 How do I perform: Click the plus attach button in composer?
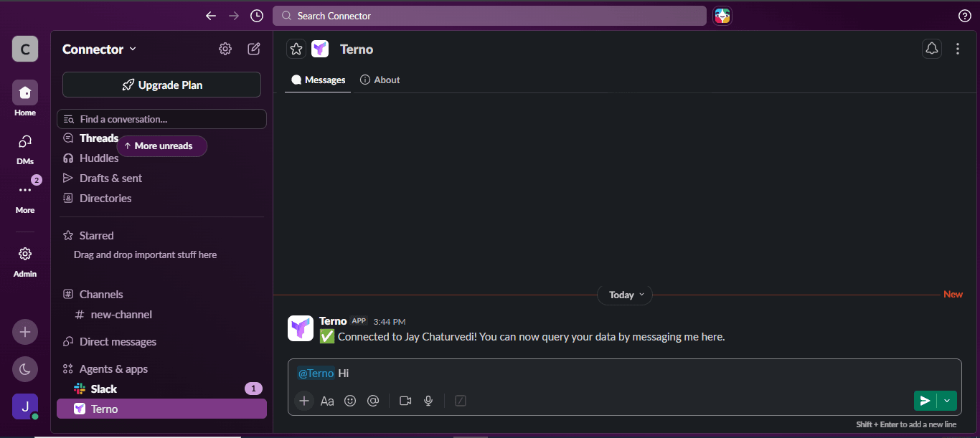(x=304, y=401)
